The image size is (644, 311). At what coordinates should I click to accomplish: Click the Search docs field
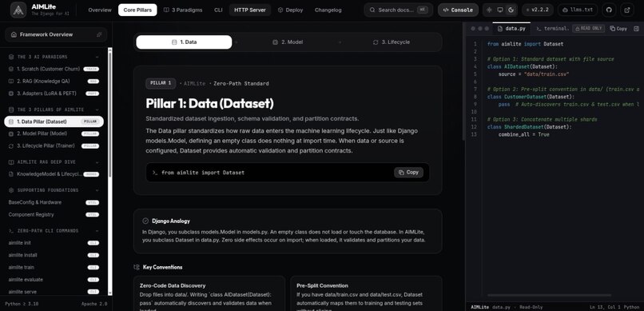[x=399, y=10]
